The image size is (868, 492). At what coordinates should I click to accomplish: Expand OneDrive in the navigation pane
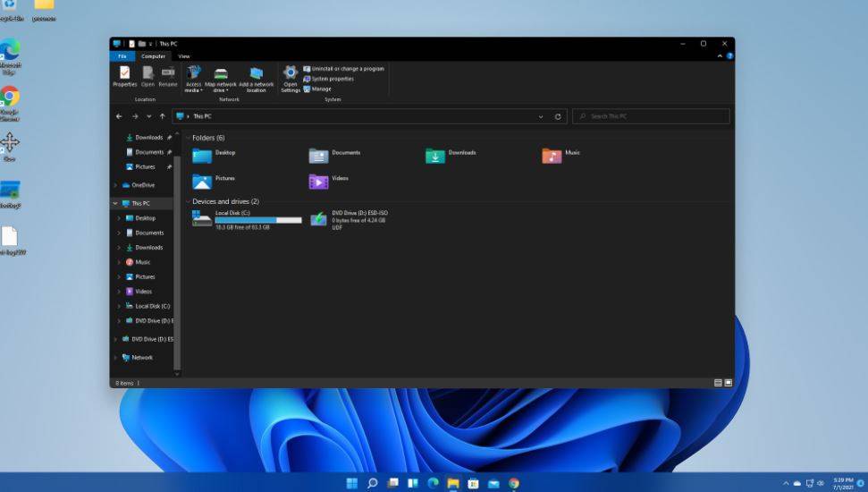pyautogui.click(x=115, y=185)
